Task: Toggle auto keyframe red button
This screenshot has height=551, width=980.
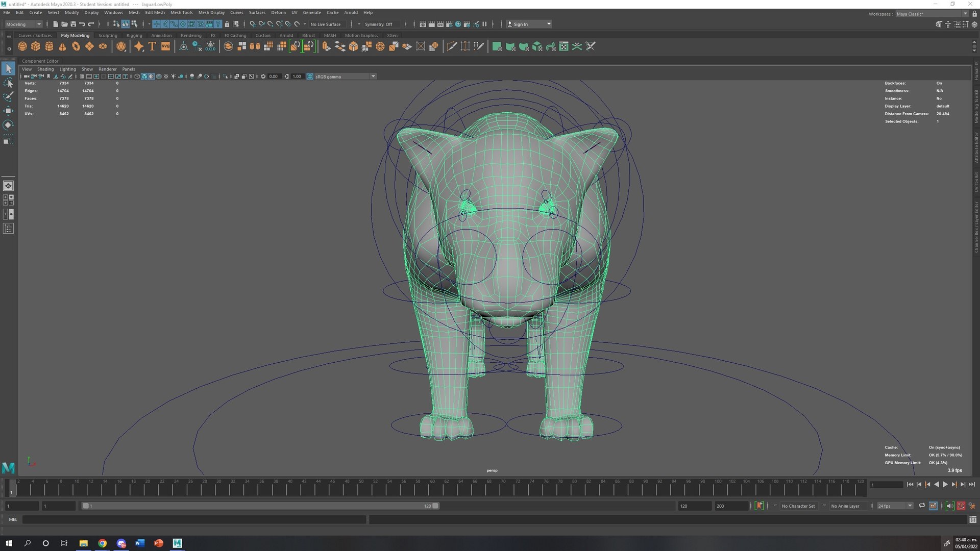Action: point(961,506)
